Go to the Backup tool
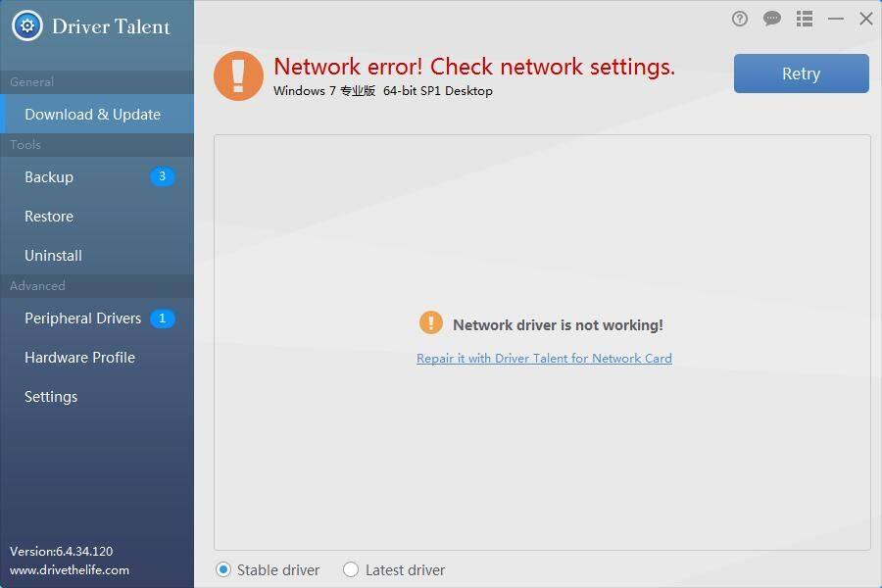Viewport: 882px width, 588px height. coord(97,176)
